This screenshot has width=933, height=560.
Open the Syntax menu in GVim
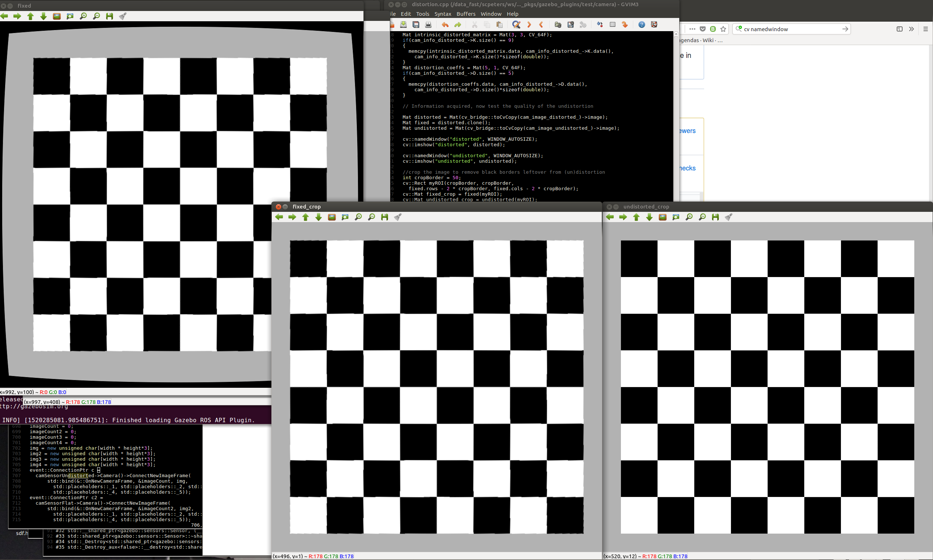[443, 14]
